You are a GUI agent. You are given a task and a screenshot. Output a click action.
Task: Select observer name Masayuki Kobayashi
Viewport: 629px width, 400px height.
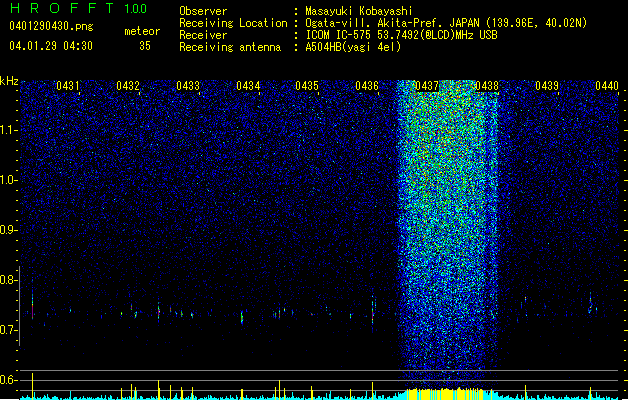[x=359, y=11]
